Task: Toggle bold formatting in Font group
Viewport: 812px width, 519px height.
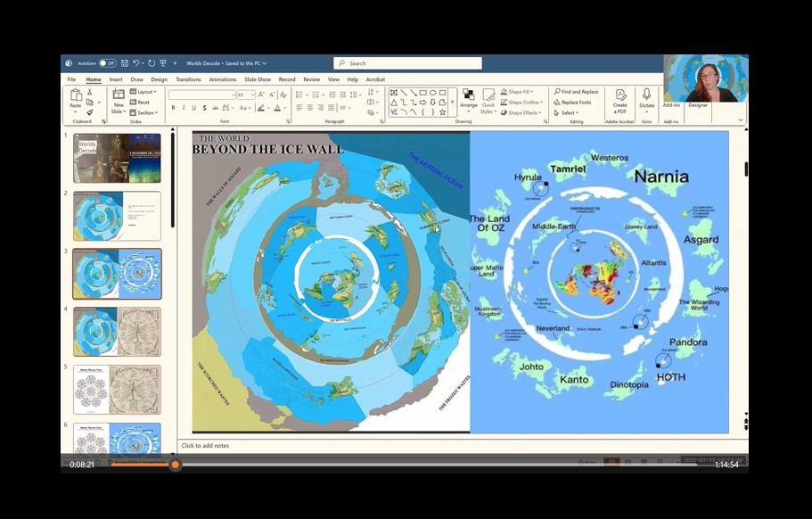Action: 173,108
